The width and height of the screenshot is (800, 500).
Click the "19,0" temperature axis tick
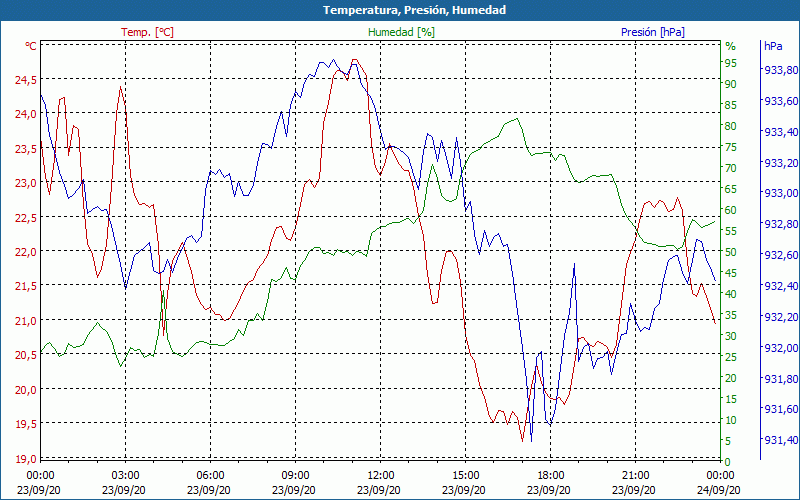pyautogui.click(x=26, y=459)
